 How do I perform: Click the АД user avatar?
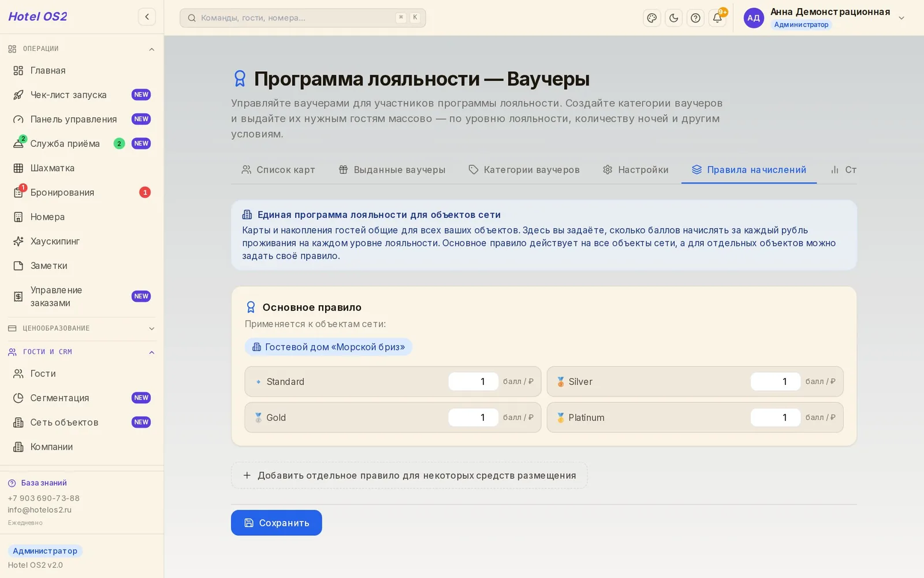(x=754, y=18)
